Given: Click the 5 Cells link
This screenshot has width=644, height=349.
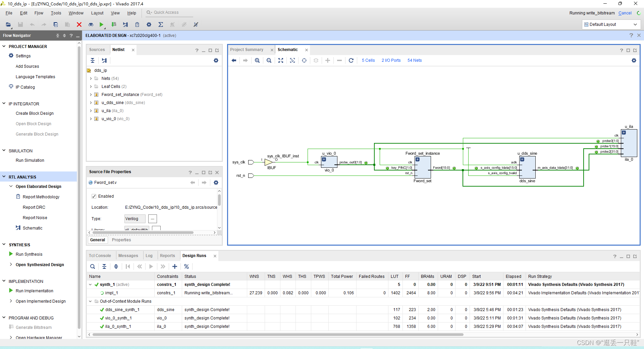Looking at the screenshot, I should [x=368, y=60].
